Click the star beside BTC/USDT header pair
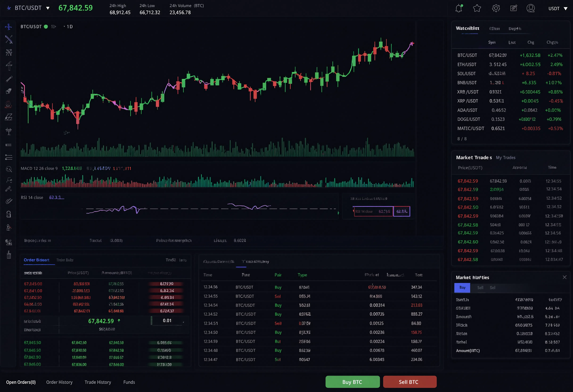This screenshot has height=392, width=573. point(9,8)
